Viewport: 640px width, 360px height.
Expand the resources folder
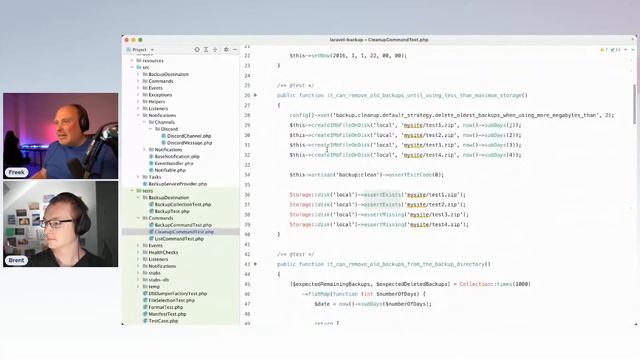[132, 60]
